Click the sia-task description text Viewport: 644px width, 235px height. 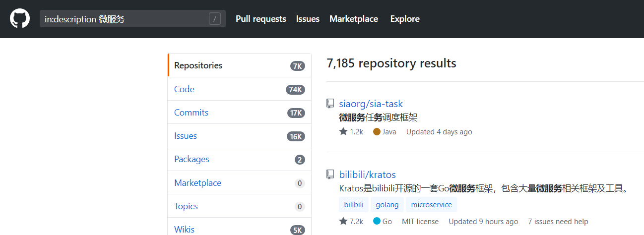click(378, 118)
